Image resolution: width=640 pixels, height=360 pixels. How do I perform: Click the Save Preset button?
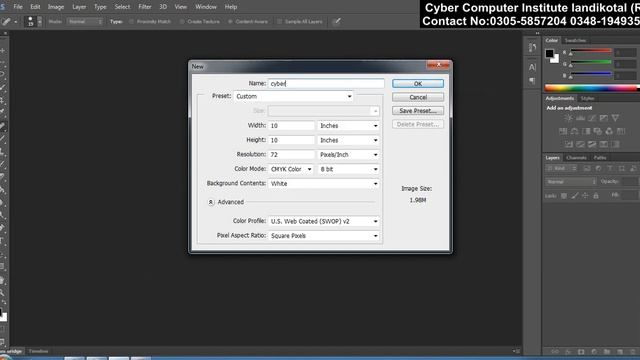418,111
